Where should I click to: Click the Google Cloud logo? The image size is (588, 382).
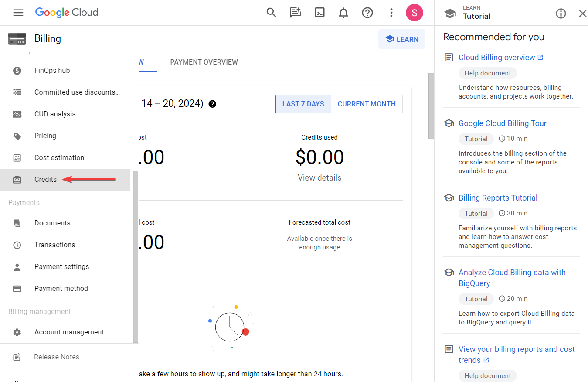pos(67,13)
